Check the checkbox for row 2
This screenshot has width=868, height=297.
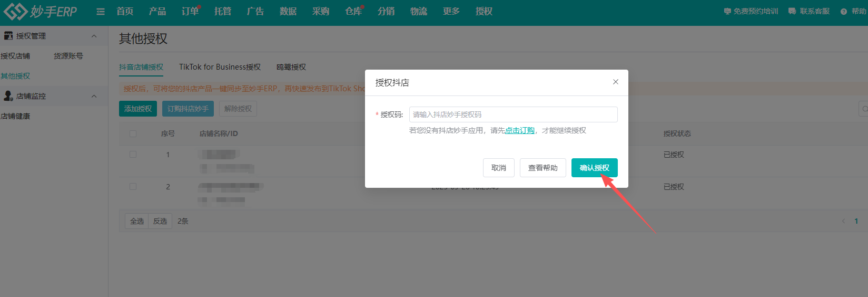[x=133, y=187]
